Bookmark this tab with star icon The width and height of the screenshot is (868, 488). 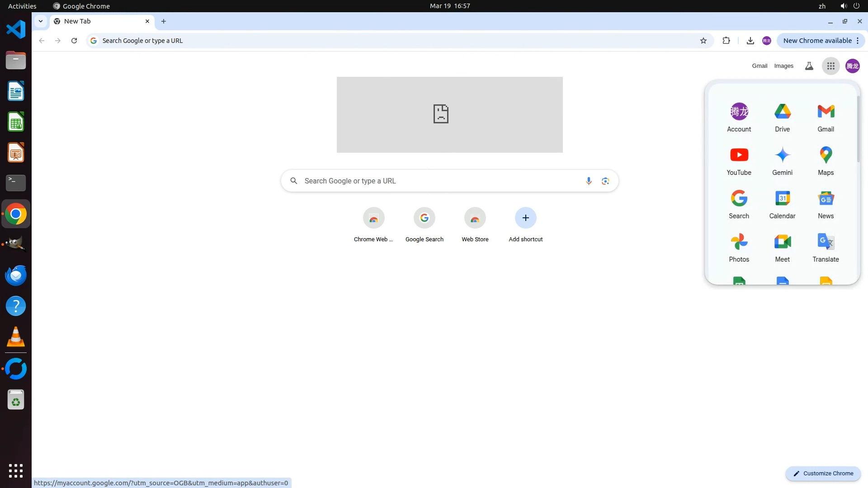click(703, 41)
